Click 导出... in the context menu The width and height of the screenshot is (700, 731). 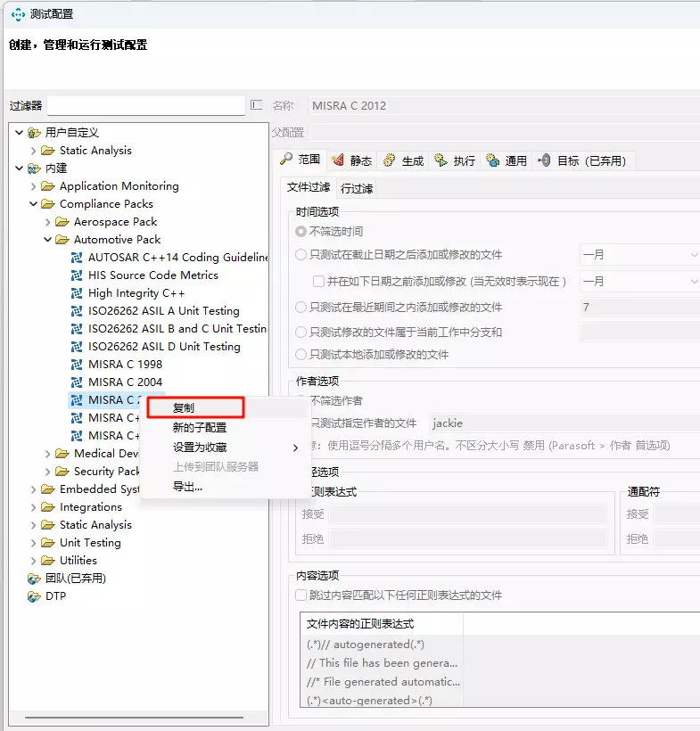[x=187, y=487]
